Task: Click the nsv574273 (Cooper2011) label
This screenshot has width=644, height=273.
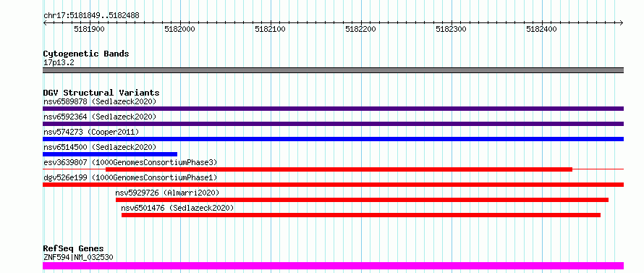Action: (x=91, y=132)
